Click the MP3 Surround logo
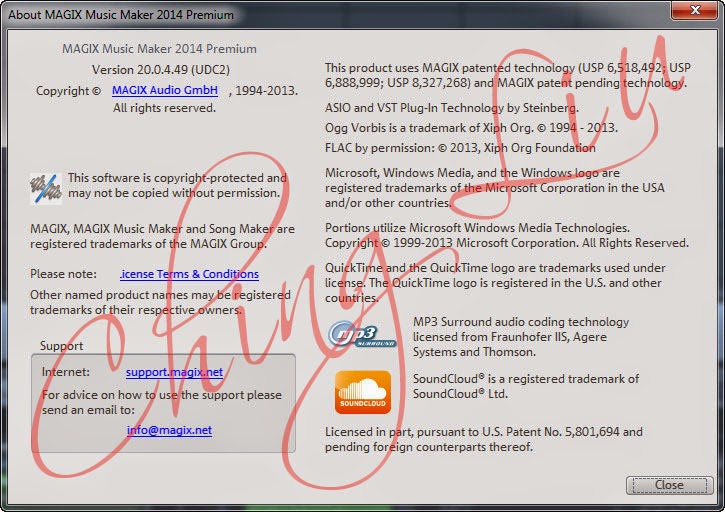The image size is (725, 512). (362, 335)
